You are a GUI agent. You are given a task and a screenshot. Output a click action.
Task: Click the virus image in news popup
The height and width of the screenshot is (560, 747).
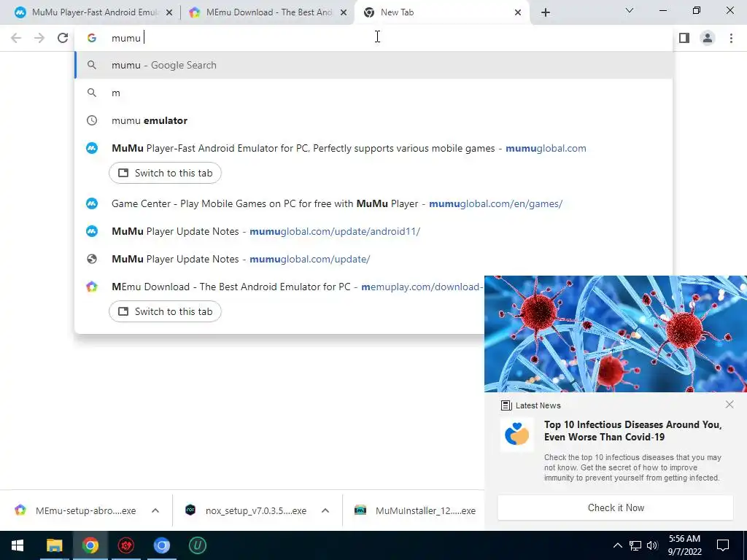coord(616,334)
